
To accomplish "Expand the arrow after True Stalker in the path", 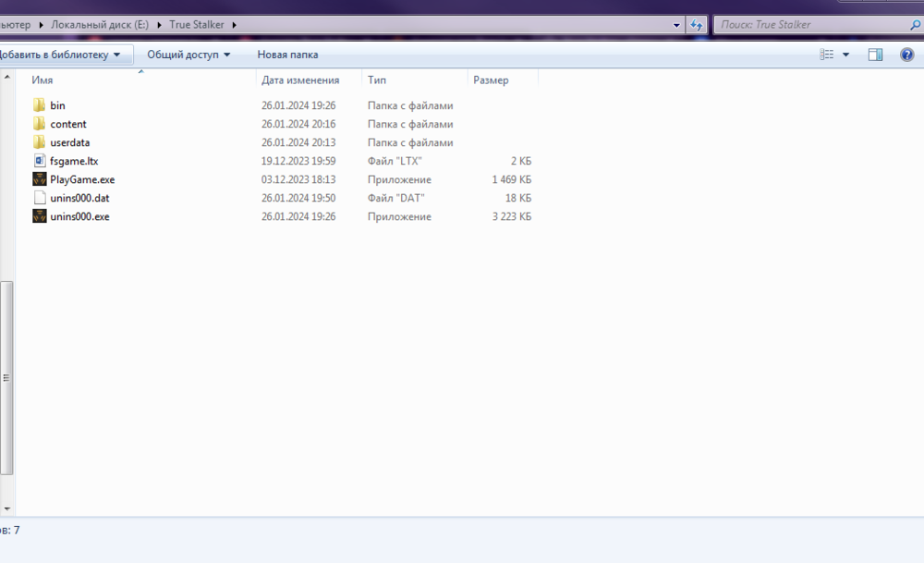I will coord(234,25).
